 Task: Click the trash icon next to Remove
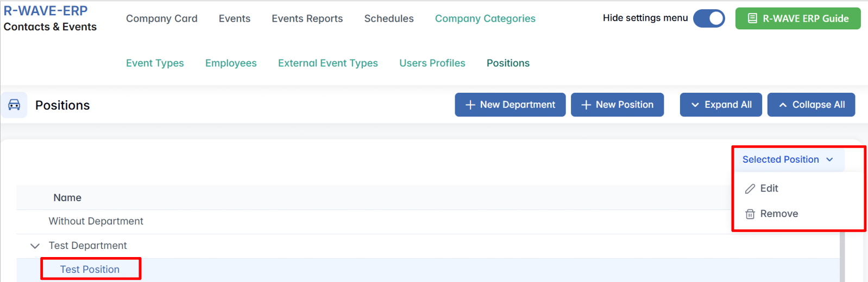[x=750, y=214]
